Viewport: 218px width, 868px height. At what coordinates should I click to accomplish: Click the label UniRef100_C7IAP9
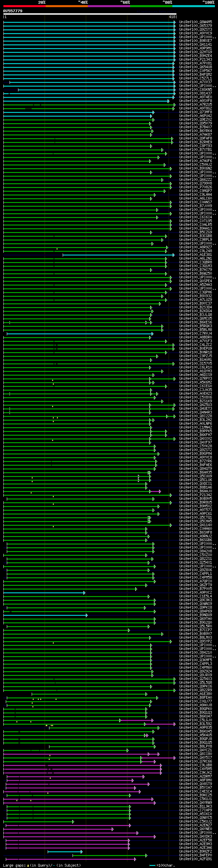tap(196, 810)
